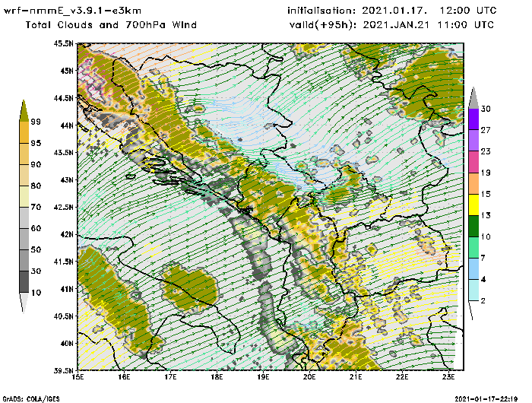
Task: Click the latitude label '43.5N'
Action: [x=63, y=152]
